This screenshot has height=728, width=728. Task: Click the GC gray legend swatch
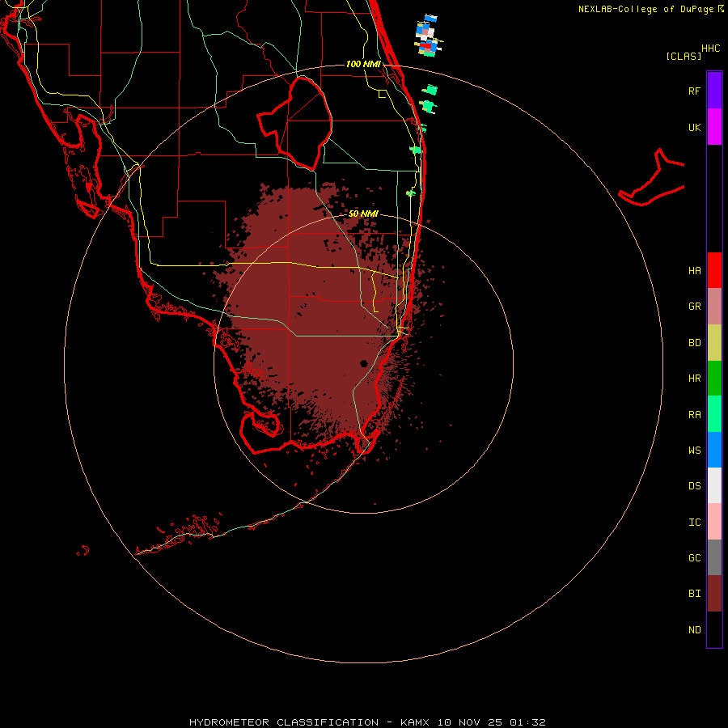coord(714,557)
